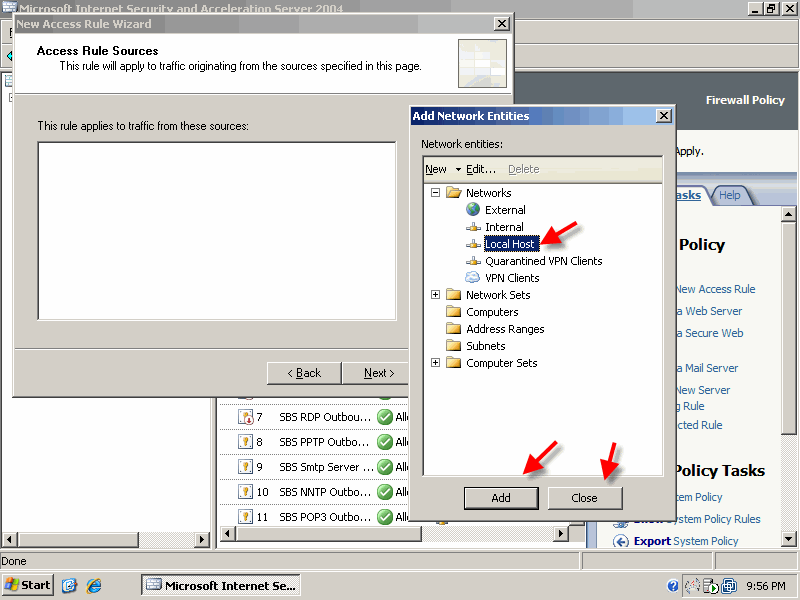This screenshot has width=800, height=600.
Task: Click the External network globe icon
Action: pyautogui.click(x=473, y=209)
